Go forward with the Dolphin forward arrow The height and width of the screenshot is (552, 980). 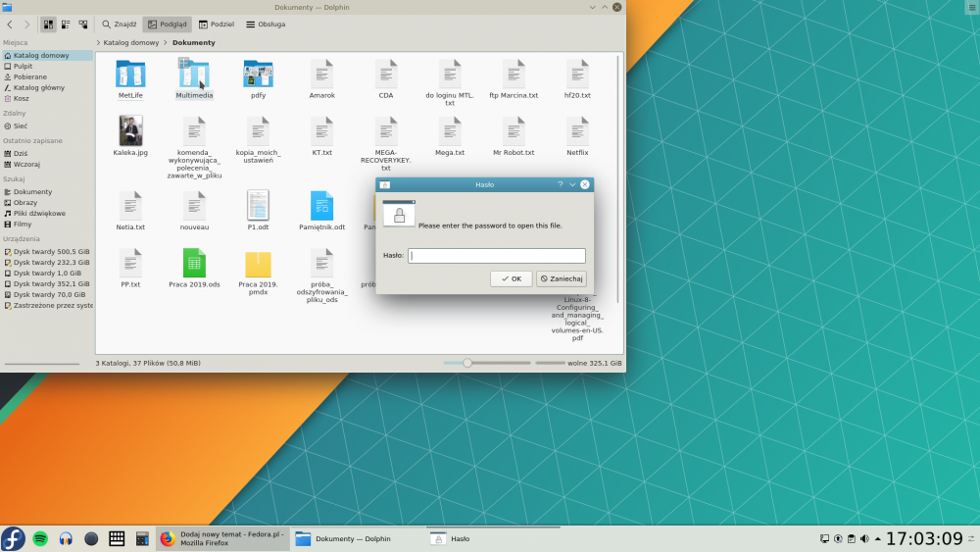pos(26,25)
